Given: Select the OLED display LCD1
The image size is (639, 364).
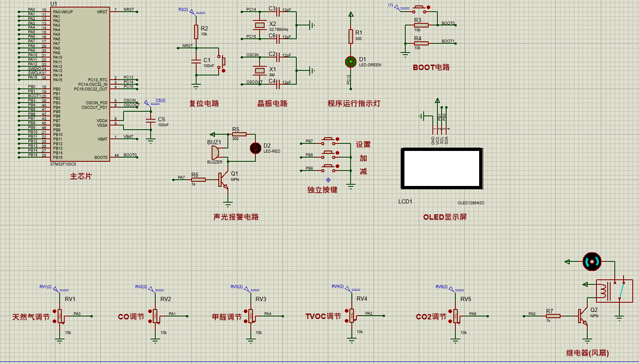Looking at the screenshot, I should tap(442, 168).
